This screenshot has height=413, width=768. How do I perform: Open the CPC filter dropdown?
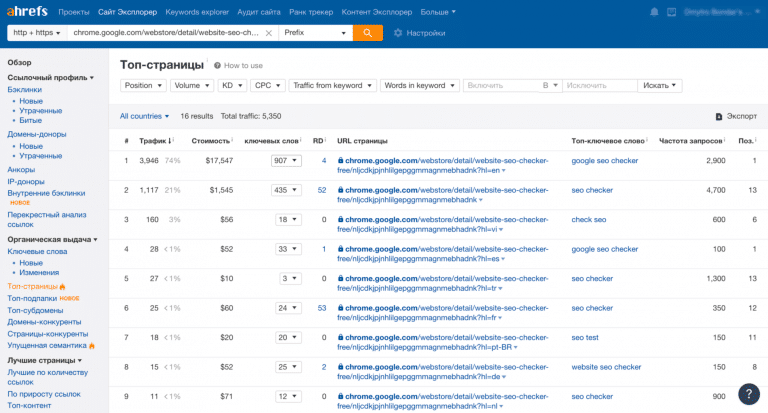(x=267, y=85)
